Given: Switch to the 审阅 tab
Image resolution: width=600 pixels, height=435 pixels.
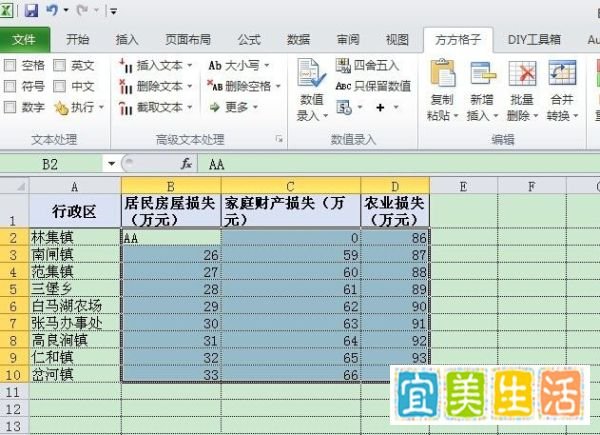Looking at the screenshot, I should pyautogui.click(x=348, y=39).
